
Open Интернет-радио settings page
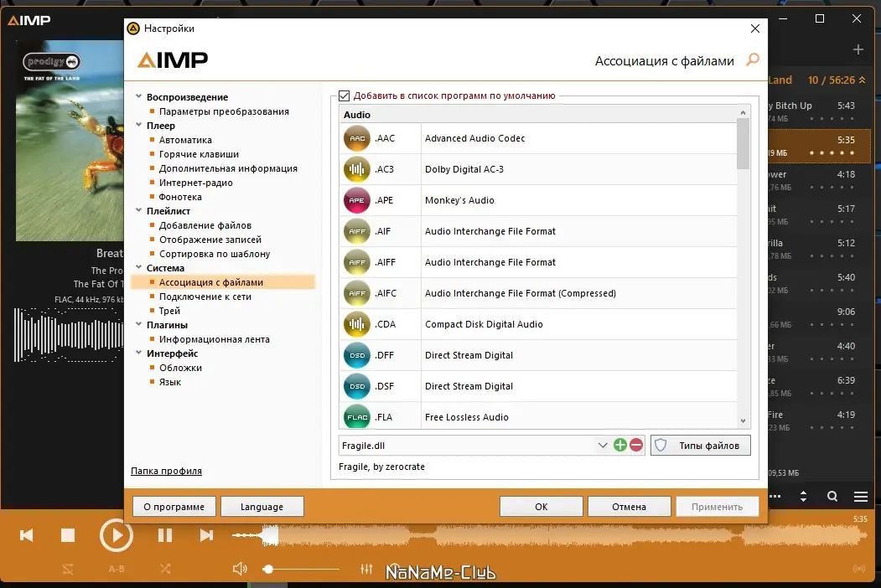[x=195, y=183]
